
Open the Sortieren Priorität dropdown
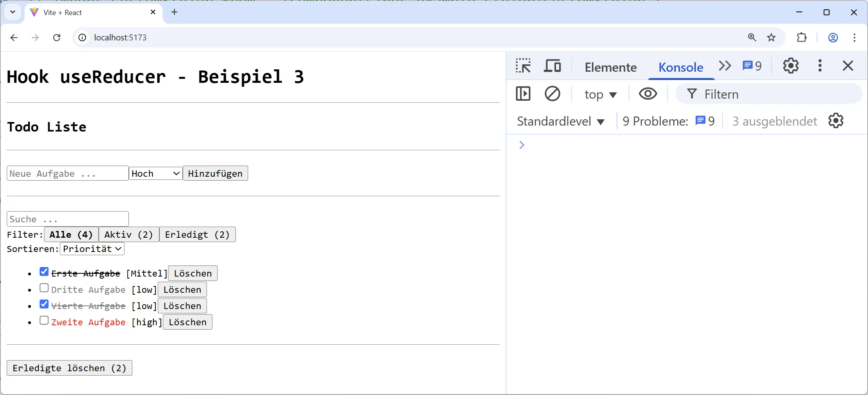[x=92, y=249]
